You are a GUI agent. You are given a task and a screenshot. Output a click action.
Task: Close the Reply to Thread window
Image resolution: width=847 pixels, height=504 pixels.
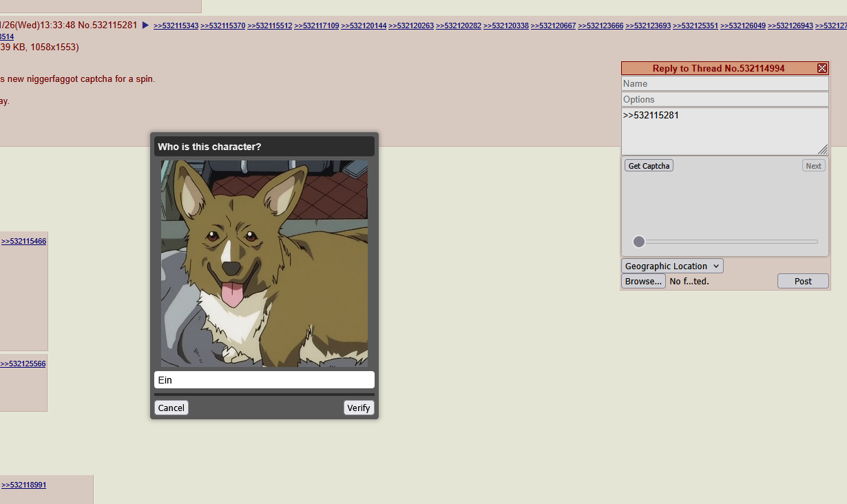pyautogui.click(x=822, y=68)
